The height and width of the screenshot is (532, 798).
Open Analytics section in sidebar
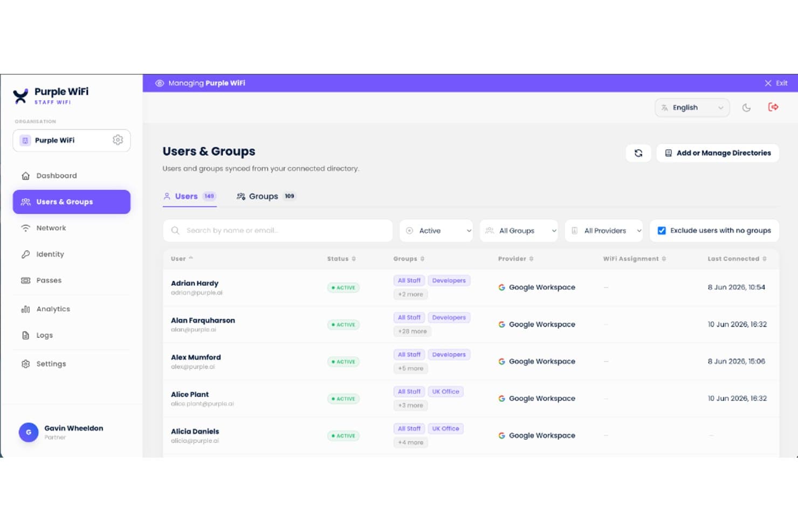tap(72, 309)
